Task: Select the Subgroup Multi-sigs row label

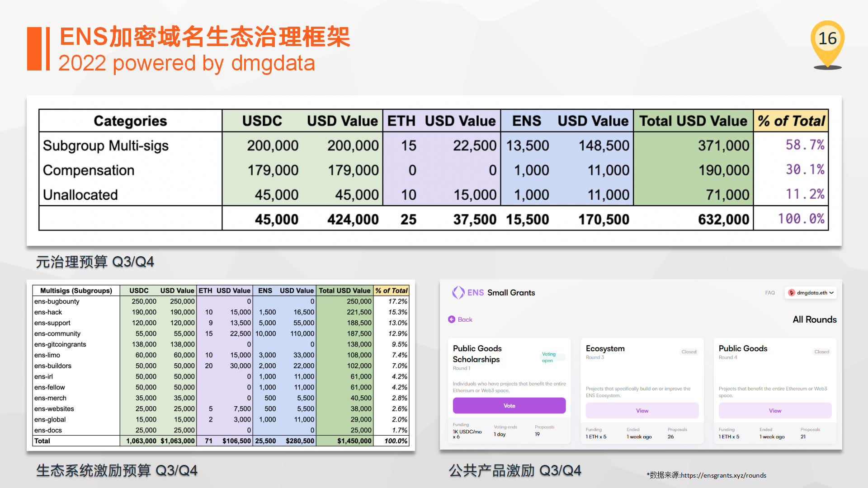Action: [x=106, y=145]
